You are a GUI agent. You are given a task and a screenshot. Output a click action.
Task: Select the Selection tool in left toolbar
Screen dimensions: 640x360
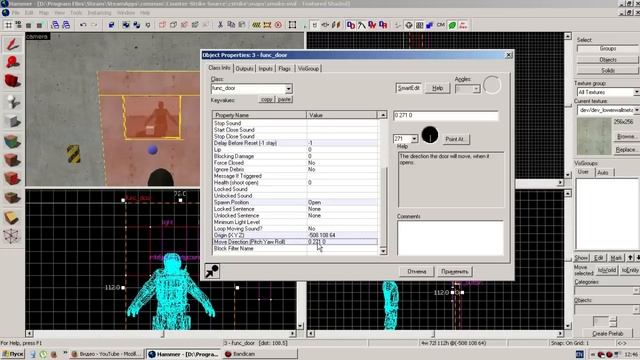(x=12, y=44)
